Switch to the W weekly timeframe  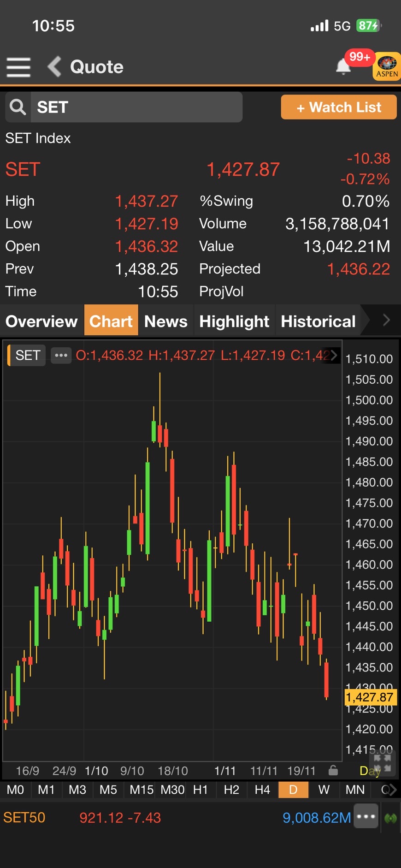pos(324,790)
